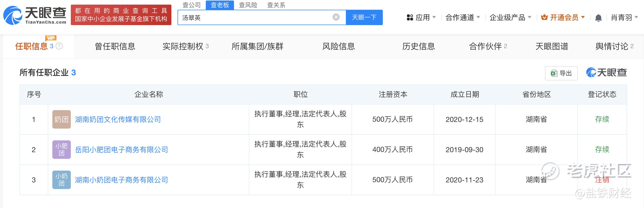
Task: Open the 历史信息 tab
Action: [x=418, y=46]
